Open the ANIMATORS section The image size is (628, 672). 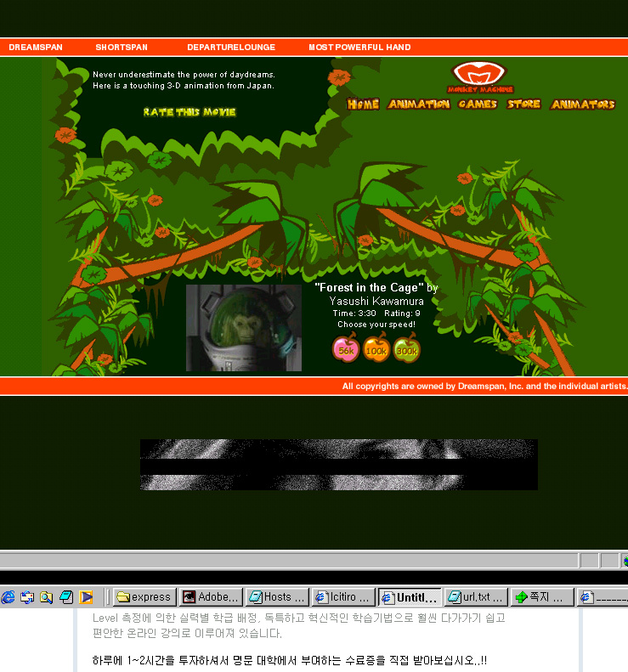(583, 104)
